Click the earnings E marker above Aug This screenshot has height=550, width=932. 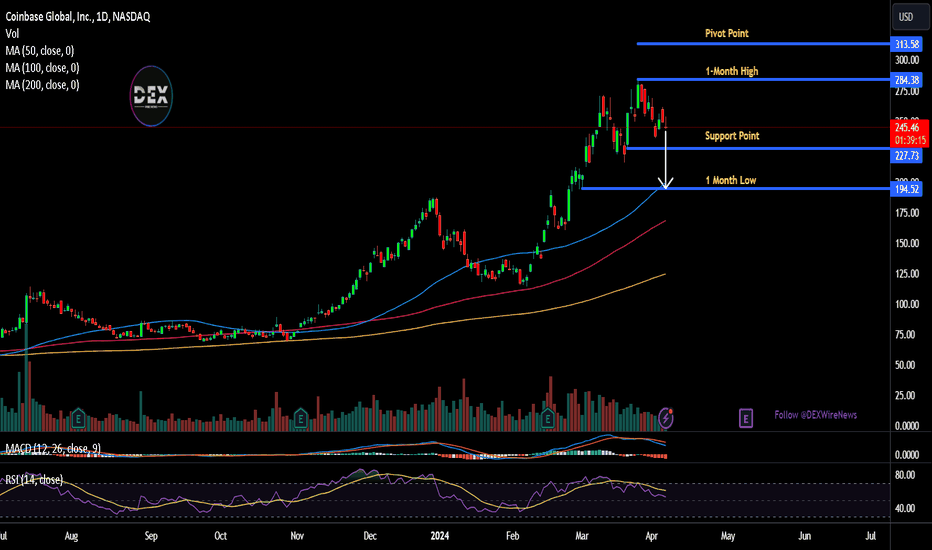[78, 419]
